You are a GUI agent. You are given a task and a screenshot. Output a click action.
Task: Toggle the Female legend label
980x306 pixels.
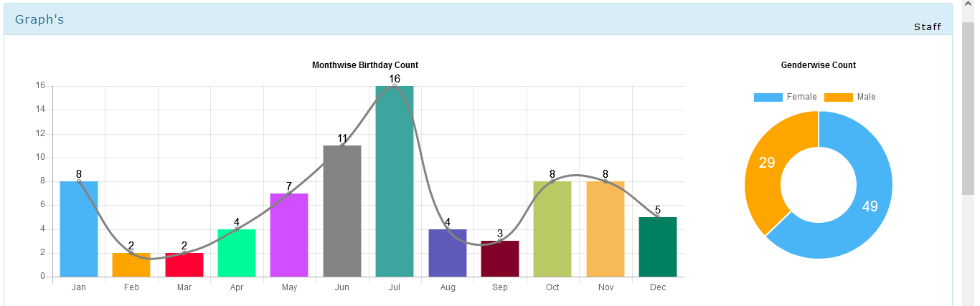801,97
